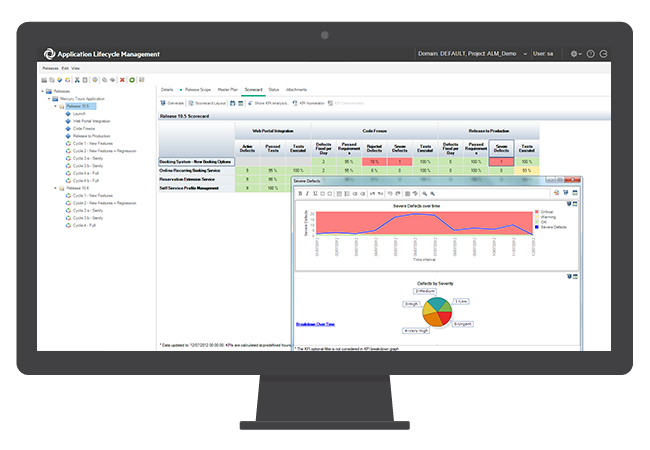Open the Breakdown Over Time link
Viewport: 650px width, 450px height.
[x=315, y=324]
